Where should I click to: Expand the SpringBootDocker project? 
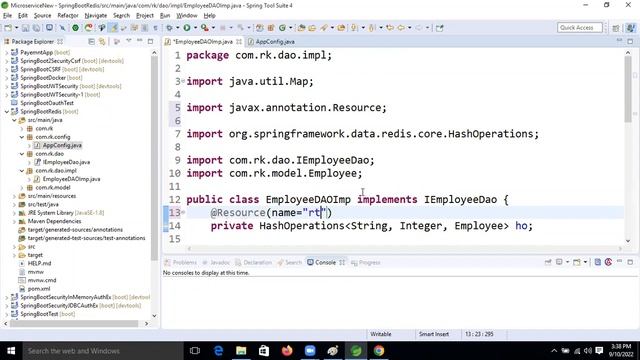pos(7,78)
